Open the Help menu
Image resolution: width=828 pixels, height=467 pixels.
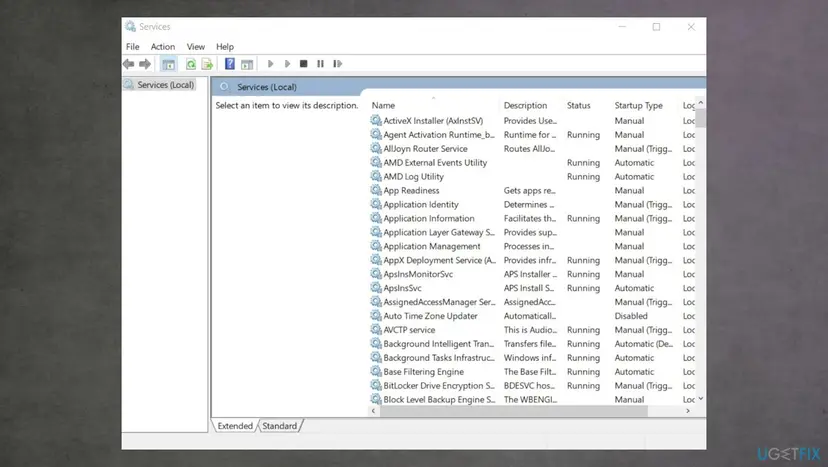pyautogui.click(x=225, y=47)
